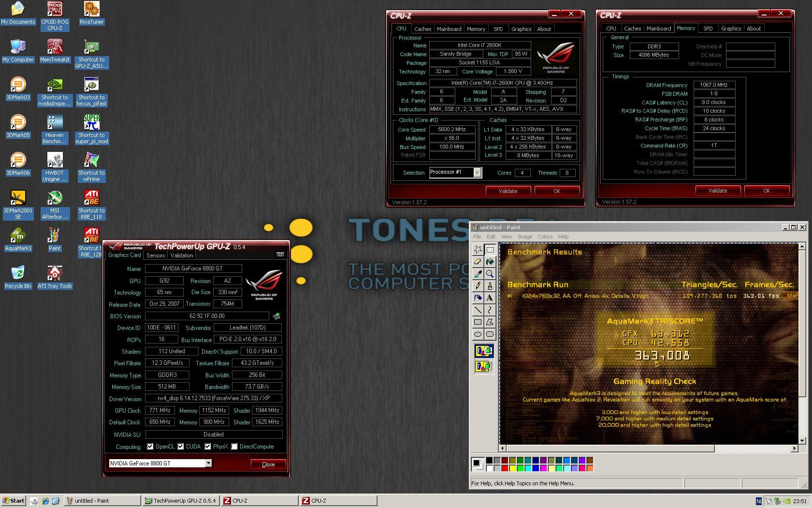Open the File menu in Paint

[477, 237]
